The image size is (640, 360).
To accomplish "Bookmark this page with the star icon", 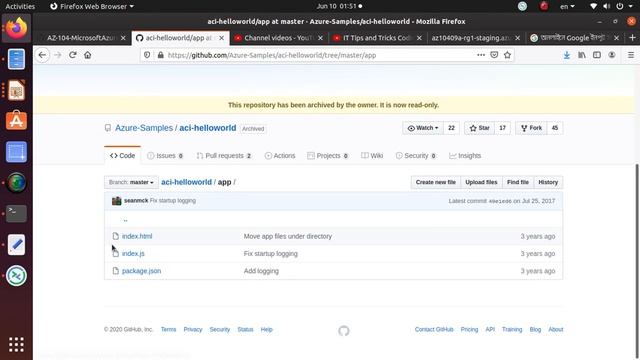I will point(507,55).
